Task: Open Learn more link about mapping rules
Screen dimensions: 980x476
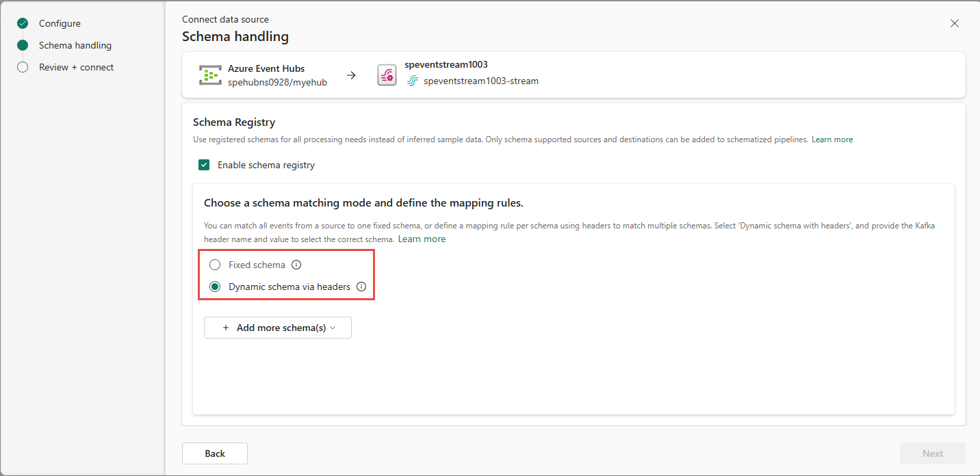Action: pos(422,239)
